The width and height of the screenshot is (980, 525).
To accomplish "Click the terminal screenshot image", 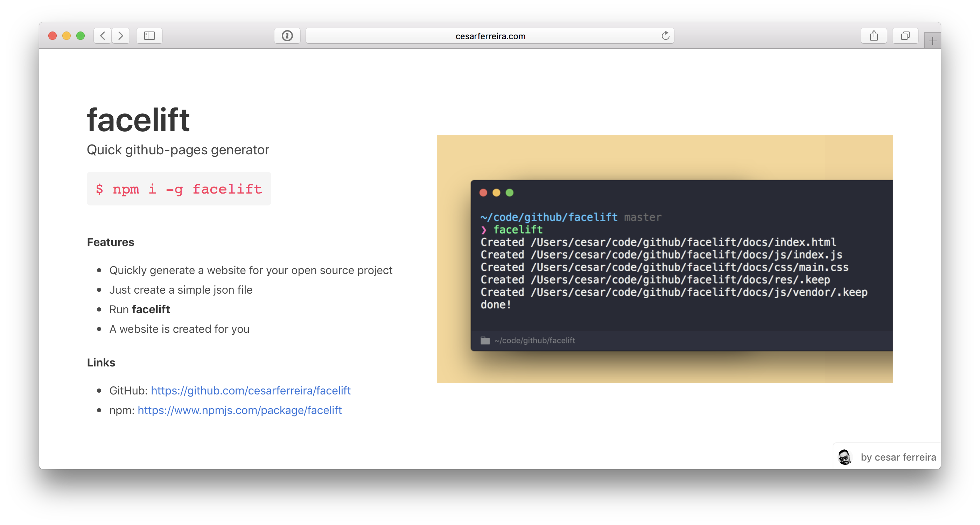I will (x=664, y=259).
